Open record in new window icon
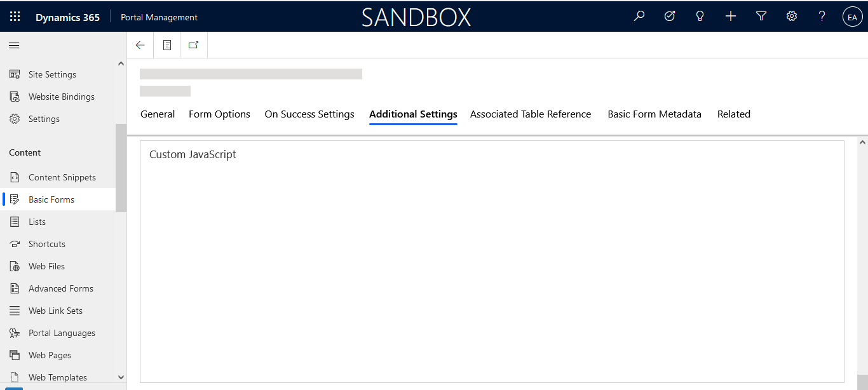The width and height of the screenshot is (868, 390). (194, 45)
